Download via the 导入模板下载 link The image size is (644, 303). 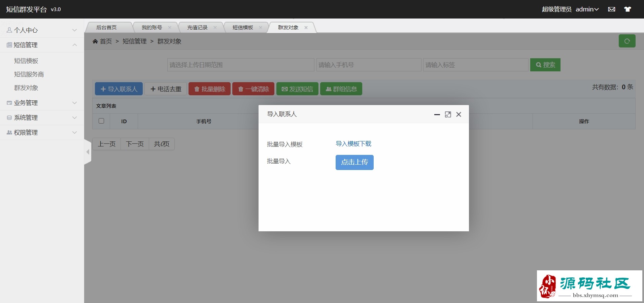(x=353, y=144)
